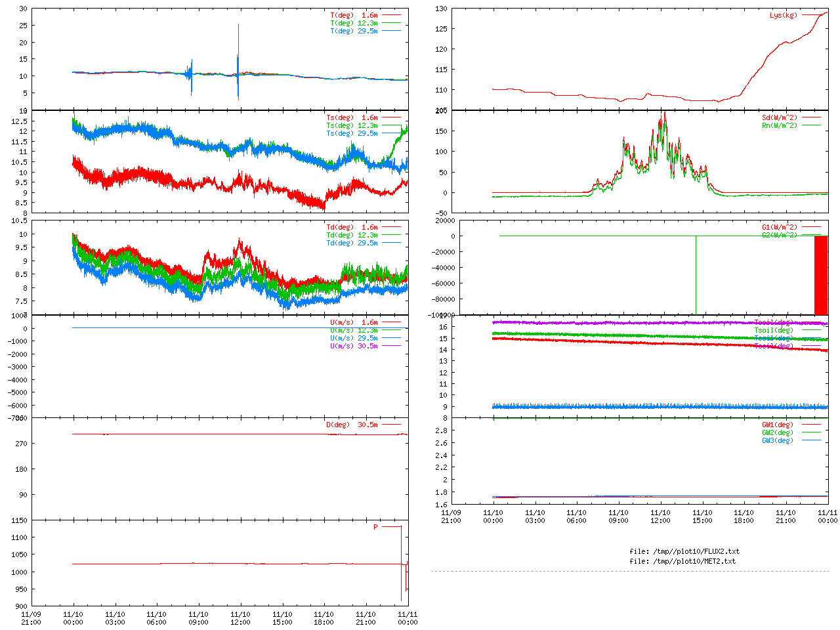Click the D(deg) 30.5m wind direction legend

point(352,425)
